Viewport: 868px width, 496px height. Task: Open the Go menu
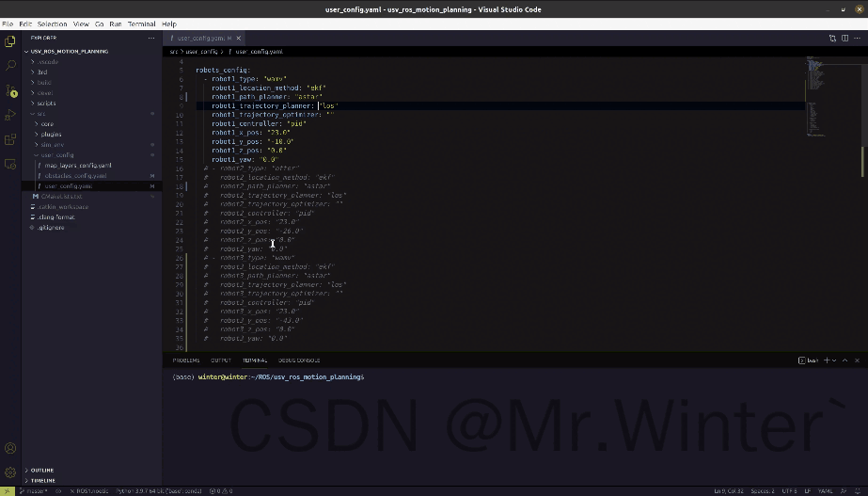(x=99, y=24)
